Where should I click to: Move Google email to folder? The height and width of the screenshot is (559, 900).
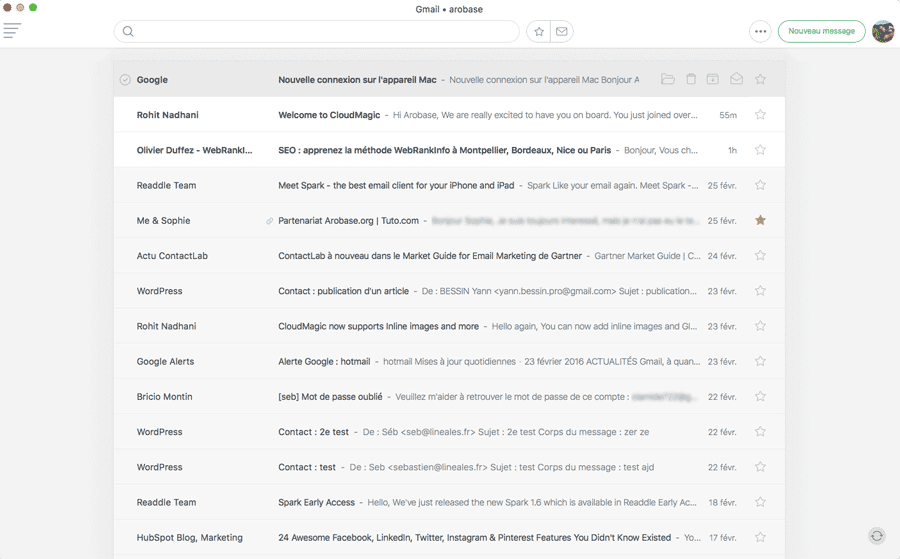pyautogui.click(x=668, y=79)
